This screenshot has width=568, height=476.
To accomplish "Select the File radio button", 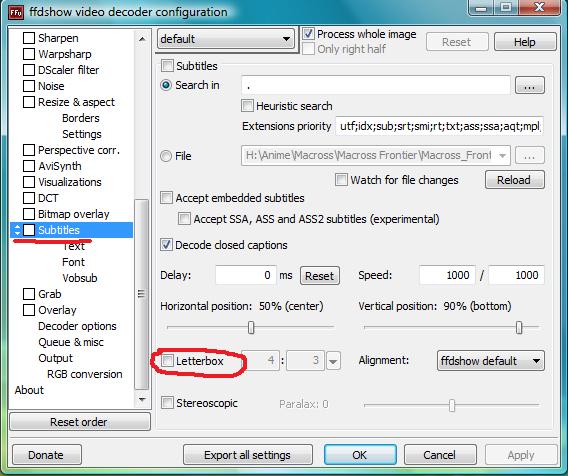I will (166, 156).
